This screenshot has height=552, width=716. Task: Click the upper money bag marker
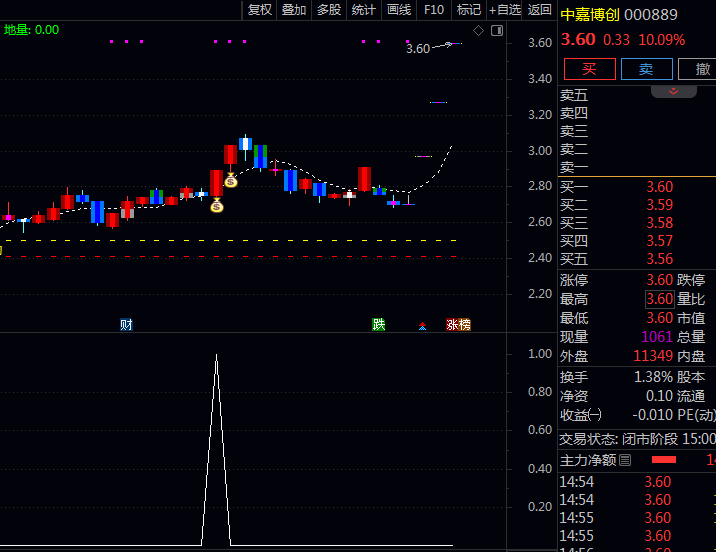[231, 180]
